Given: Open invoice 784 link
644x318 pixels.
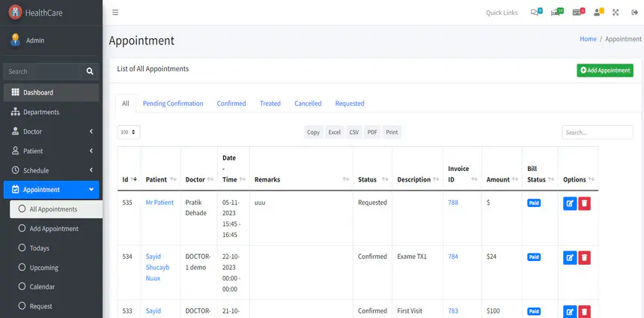Looking at the screenshot, I should (x=453, y=256).
